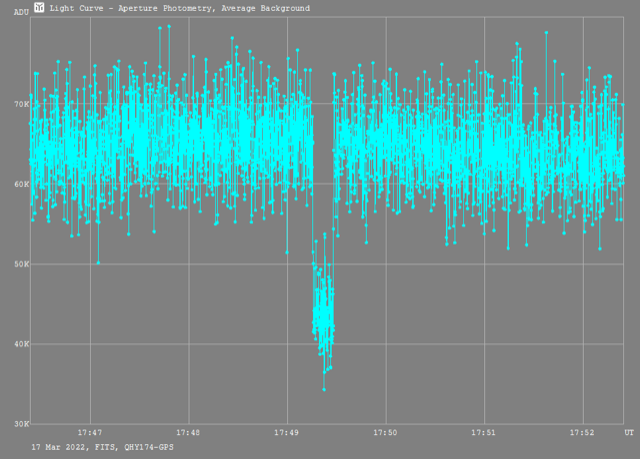The image size is (640, 459).
Task: Click the 30K y-axis label
Action: 22,424
